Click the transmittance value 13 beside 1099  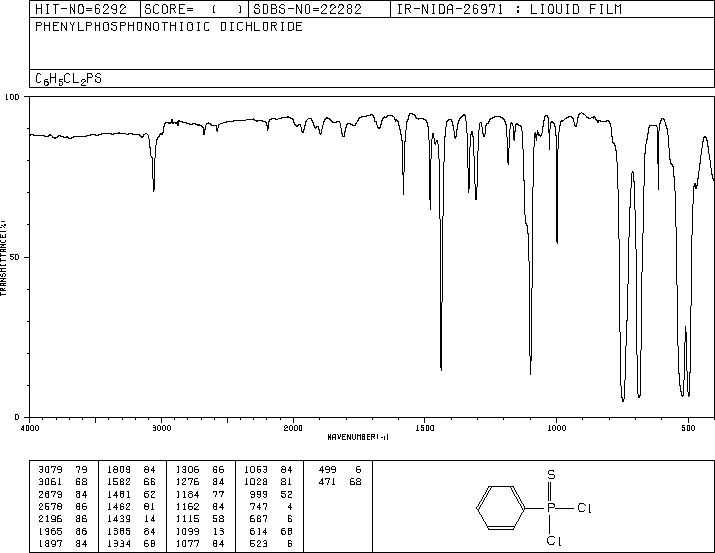point(219,531)
